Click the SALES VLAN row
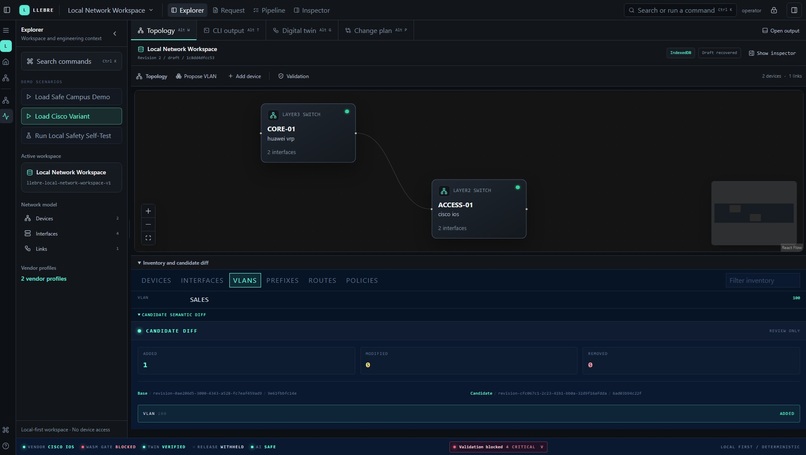The height and width of the screenshot is (455, 806). (x=468, y=299)
